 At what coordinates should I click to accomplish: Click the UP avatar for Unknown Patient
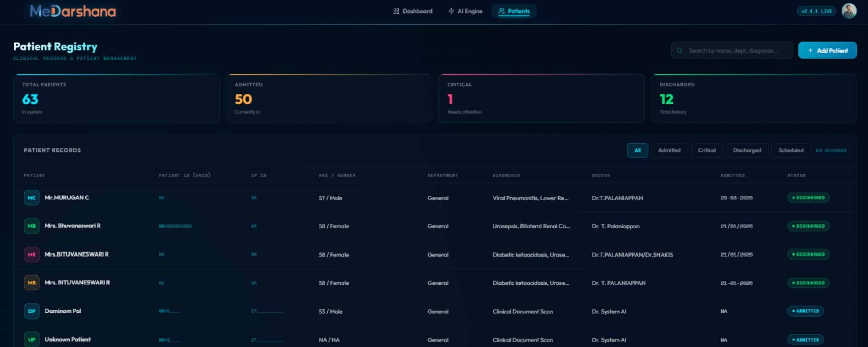coord(32,339)
